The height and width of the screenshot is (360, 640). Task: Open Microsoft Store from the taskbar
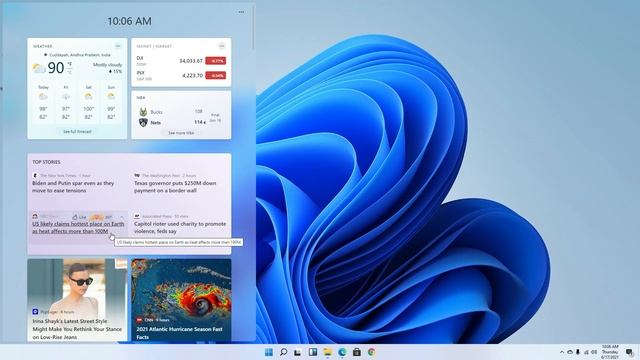pyautogui.click(x=357, y=352)
